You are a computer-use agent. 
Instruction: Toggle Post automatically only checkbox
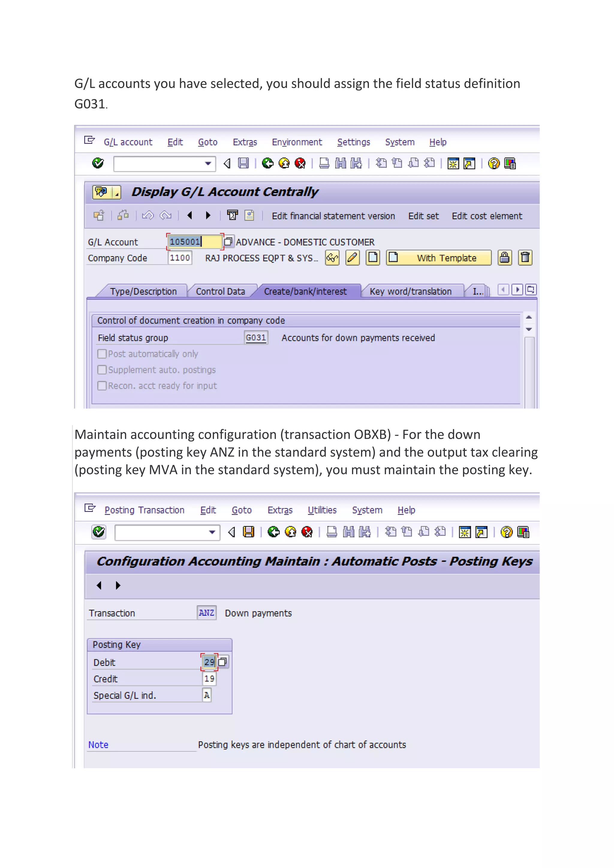(102, 354)
